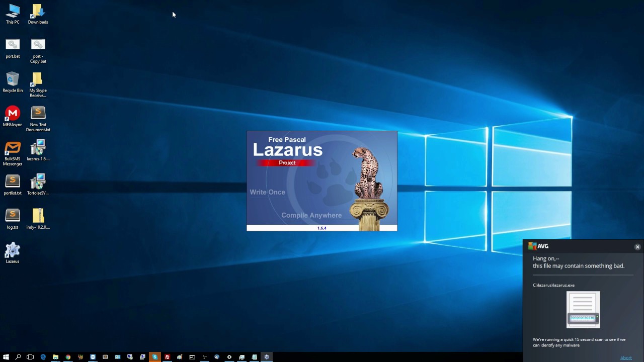Open Command Prompt from the taskbar
The width and height of the screenshot is (644, 362).
click(192, 357)
